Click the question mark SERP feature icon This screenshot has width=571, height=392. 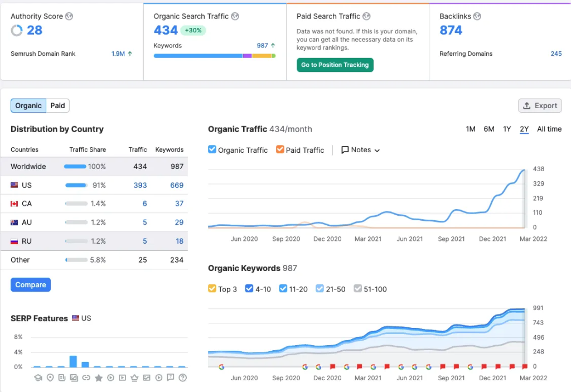182,378
